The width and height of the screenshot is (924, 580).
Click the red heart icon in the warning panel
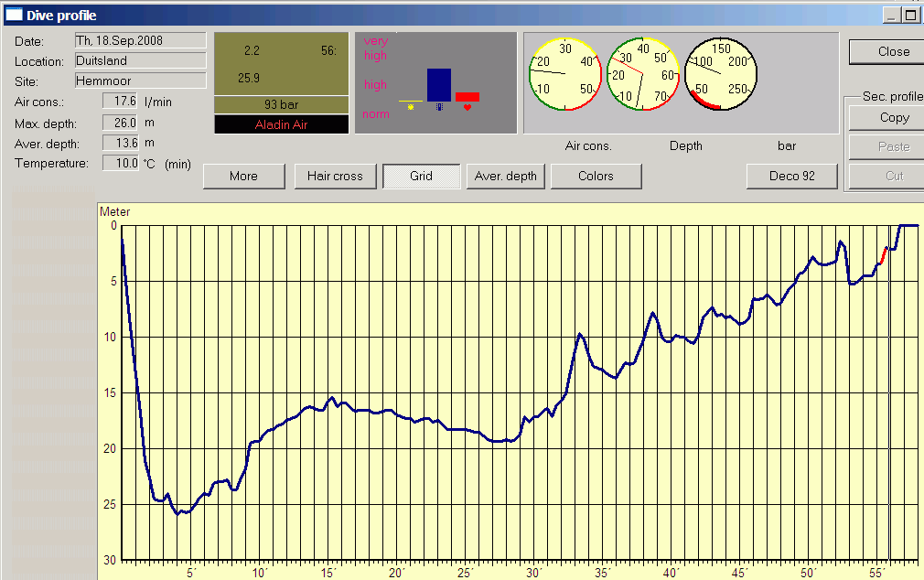click(467, 107)
